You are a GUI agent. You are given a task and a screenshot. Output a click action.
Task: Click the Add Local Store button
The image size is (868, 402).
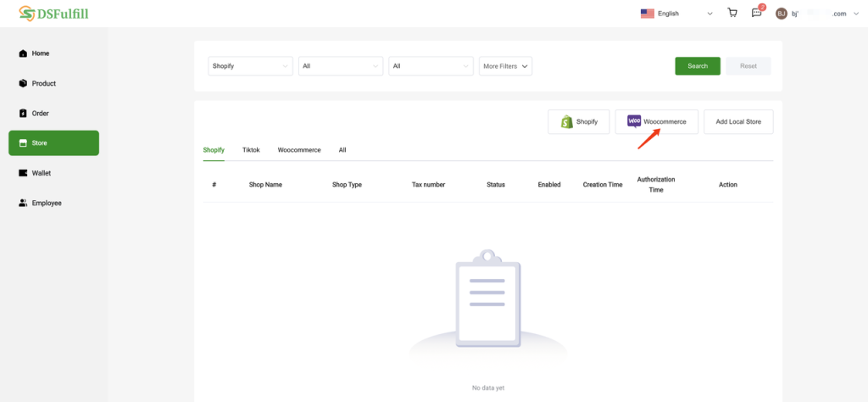click(x=738, y=122)
